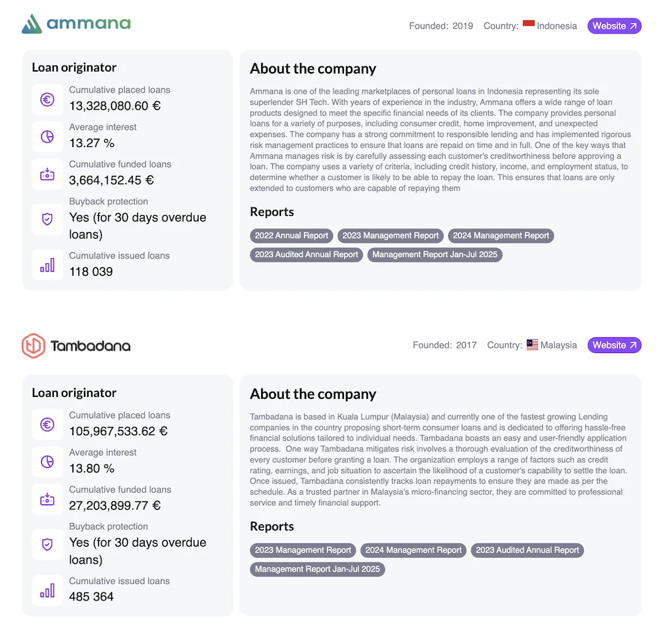Open Tambadana's 2023 Audited Annual Report
The image size is (672, 626).
527,550
